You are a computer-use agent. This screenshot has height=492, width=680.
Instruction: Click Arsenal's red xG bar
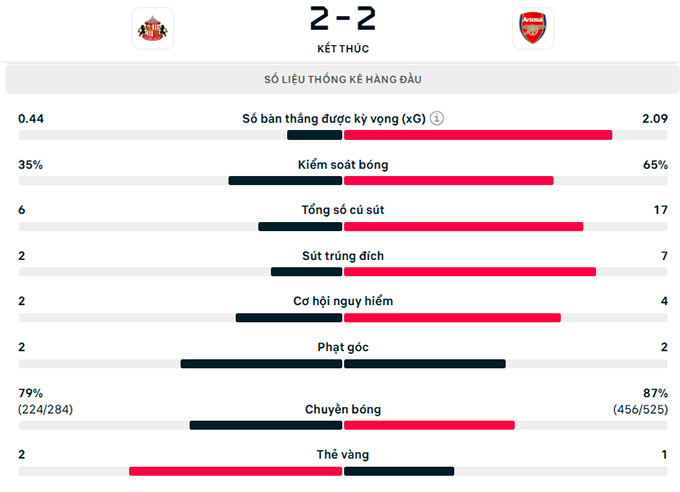(478, 135)
